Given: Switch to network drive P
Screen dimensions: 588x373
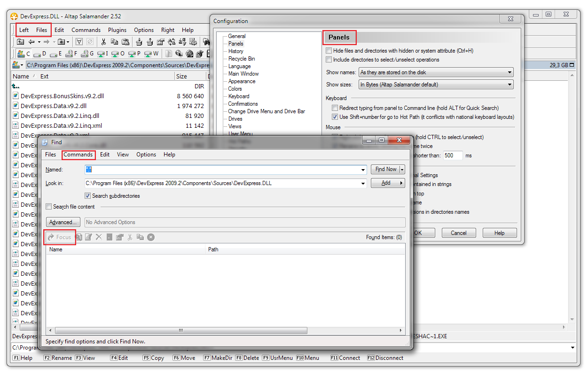Looking at the screenshot, I should coord(134,54).
